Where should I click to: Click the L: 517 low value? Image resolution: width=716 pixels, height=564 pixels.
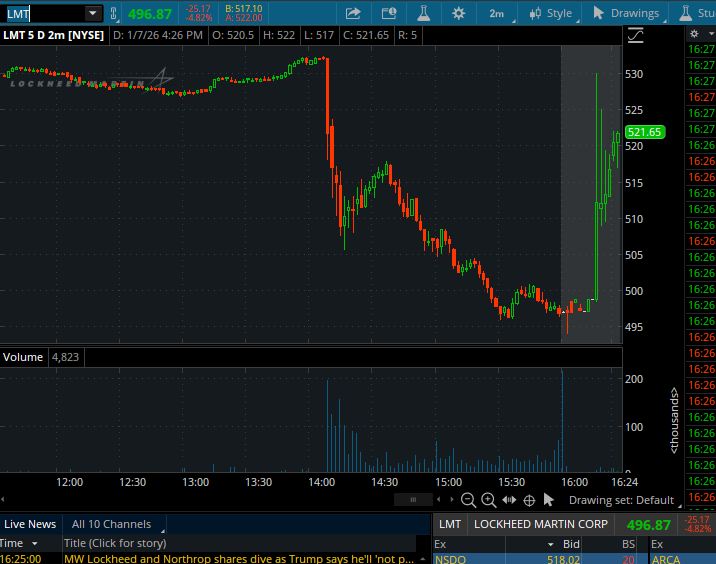pos(319,35)
